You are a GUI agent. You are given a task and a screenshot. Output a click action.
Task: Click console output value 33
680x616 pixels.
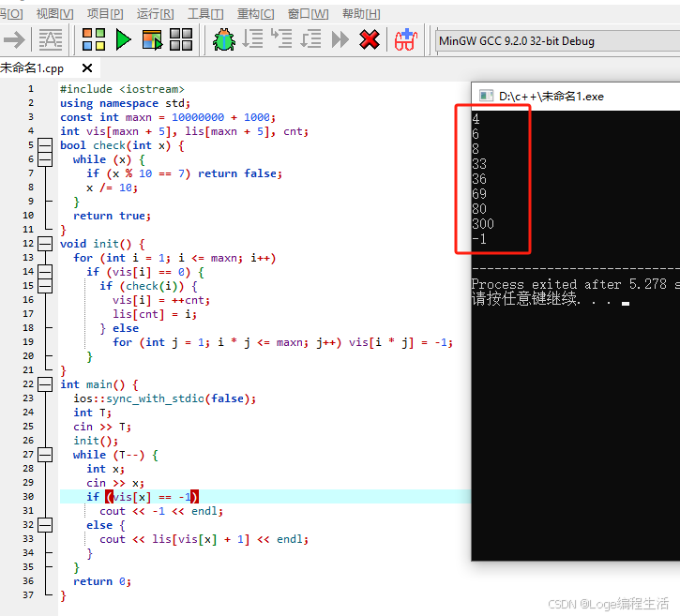479,164
